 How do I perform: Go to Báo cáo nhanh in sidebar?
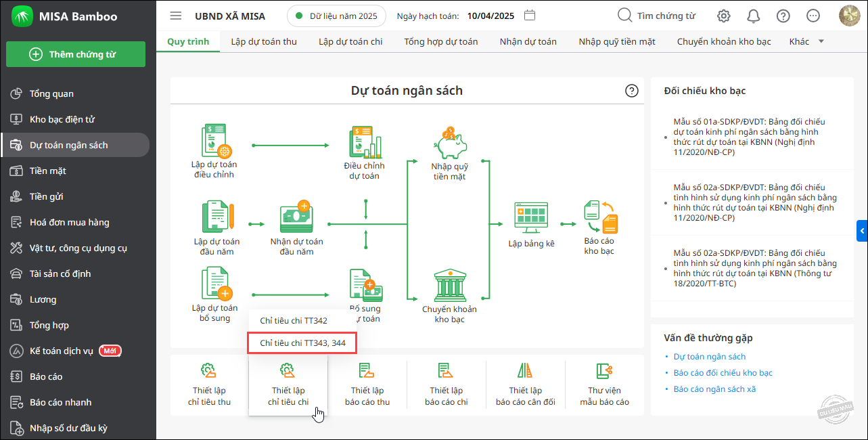click(76, 402)
